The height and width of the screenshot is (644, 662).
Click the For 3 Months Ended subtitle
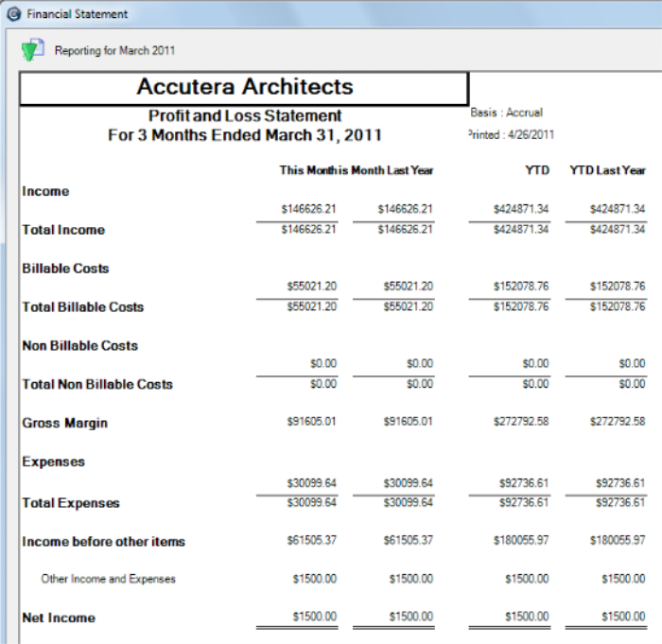[245, 135]
